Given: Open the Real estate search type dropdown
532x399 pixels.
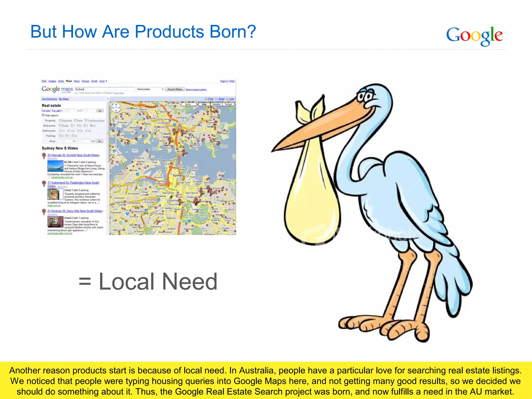Looking at the screenshot, I should (150, 89).
